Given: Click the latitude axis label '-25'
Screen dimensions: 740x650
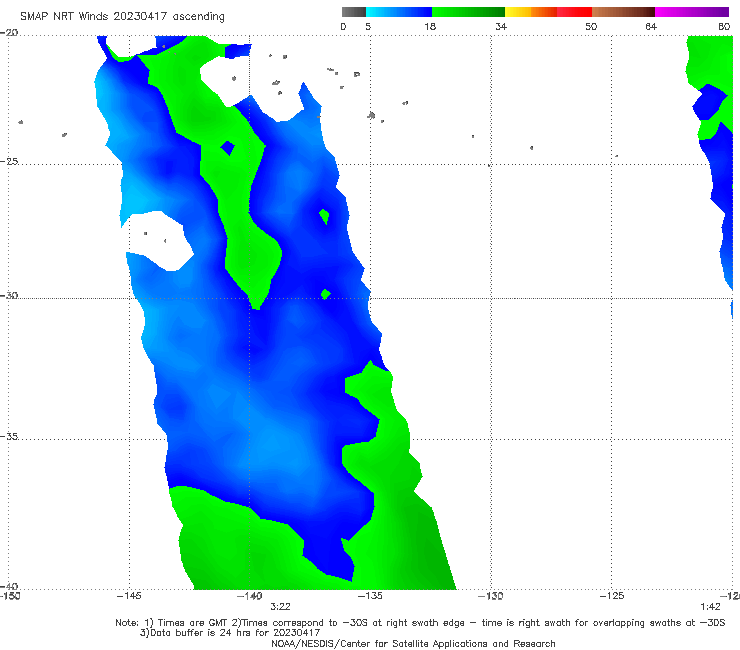Looking at the screenshot, I should (9, 161).
